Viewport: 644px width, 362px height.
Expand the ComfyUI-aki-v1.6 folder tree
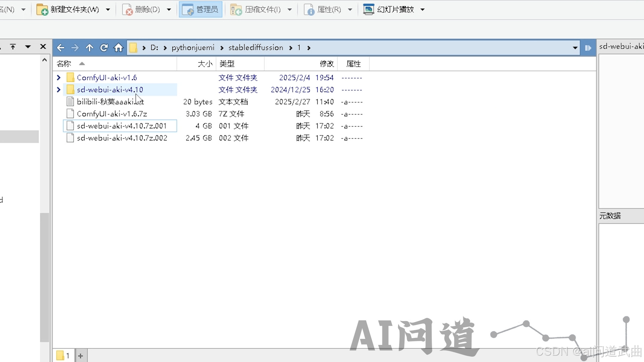click(x=59, y=78)
